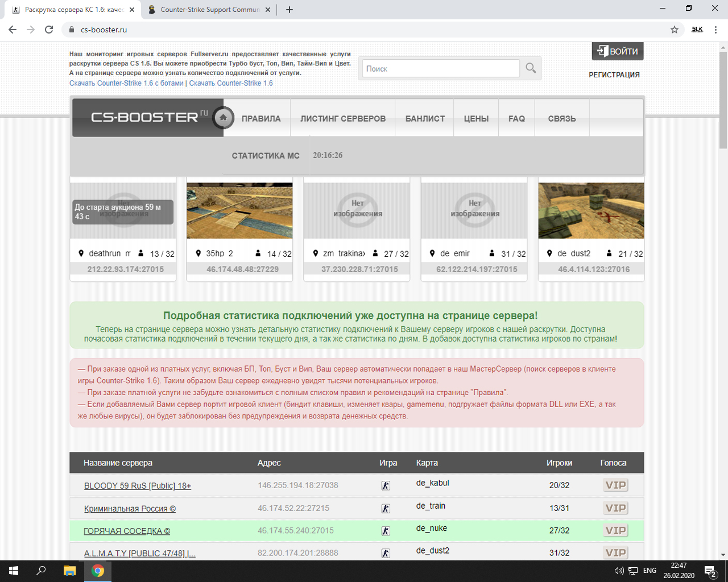The height and width of the screenshot is (582, 728).
Task: Click the VIP button for BLOODY 59 RuS
Action: [x=616, y=485]
